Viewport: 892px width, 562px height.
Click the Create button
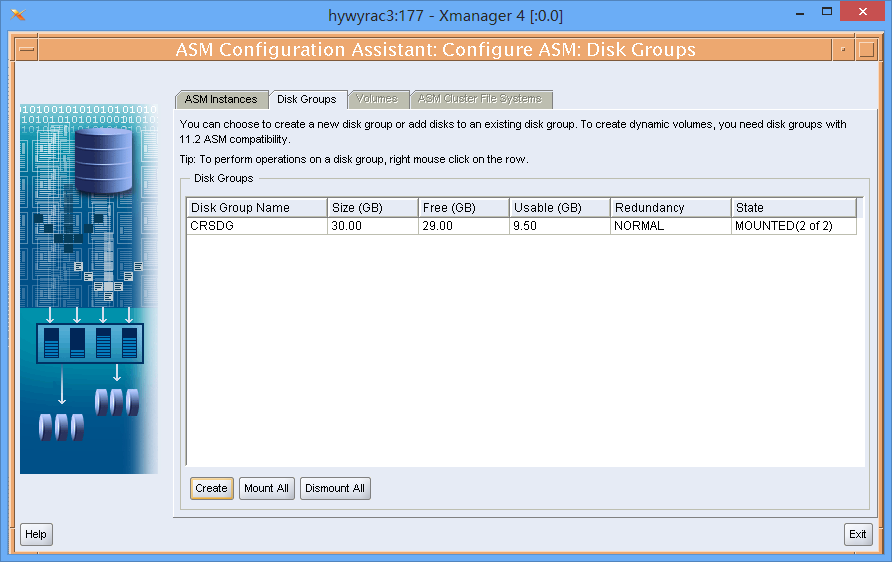pyautogui.click(x=212, y=488)
